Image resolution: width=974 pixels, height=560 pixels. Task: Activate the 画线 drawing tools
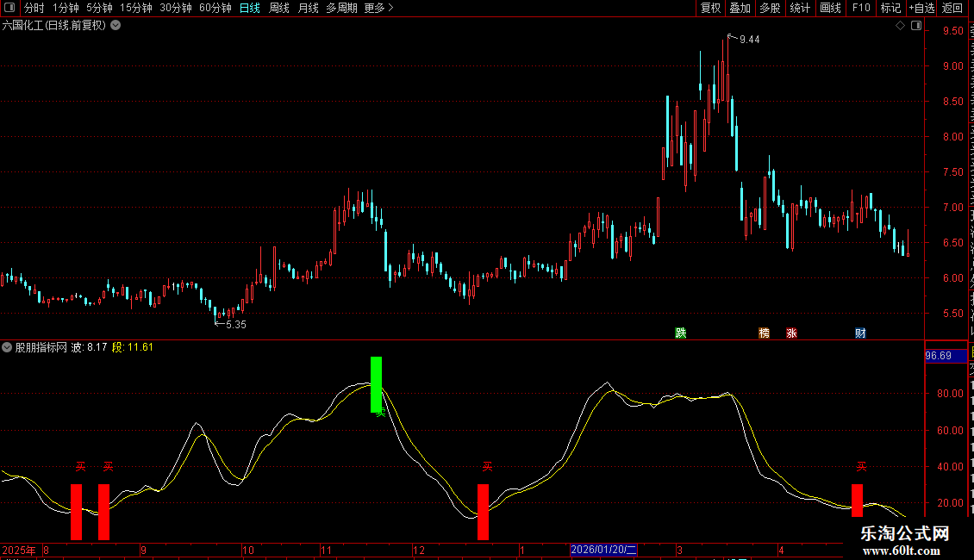pyautogui.click(x=831, y=8)
